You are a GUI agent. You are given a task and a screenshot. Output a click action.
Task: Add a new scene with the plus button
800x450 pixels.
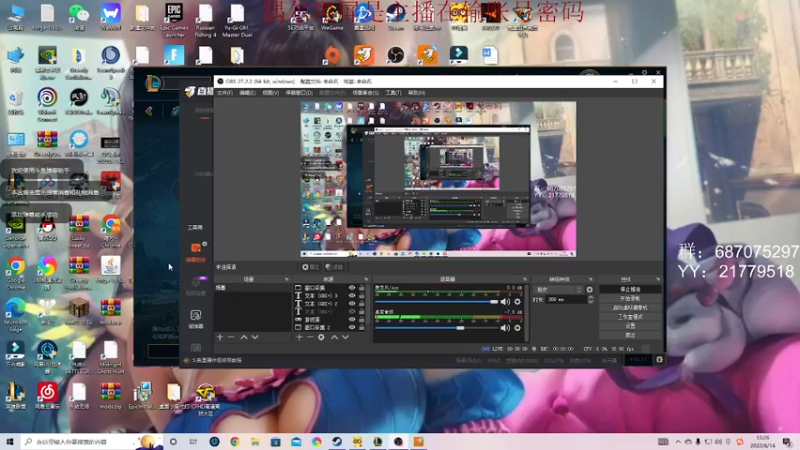pyautogui.click(x=220, y=337)
